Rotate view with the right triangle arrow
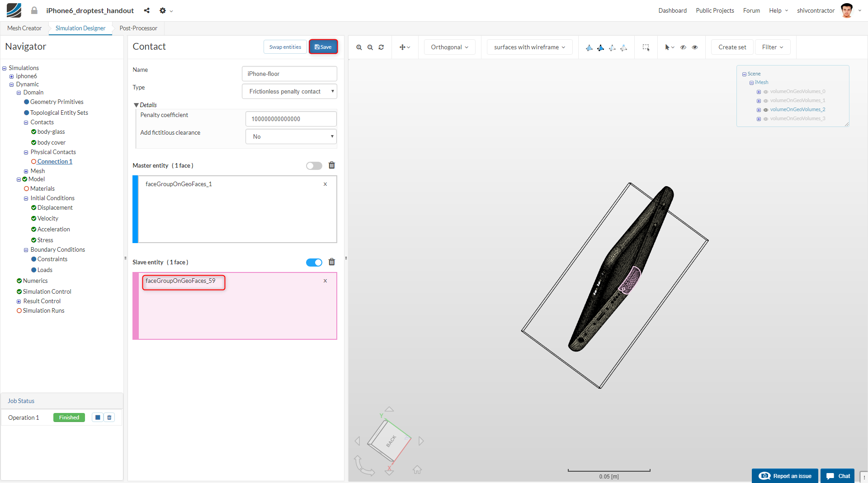Screen dimensions: 868x483 421,441
